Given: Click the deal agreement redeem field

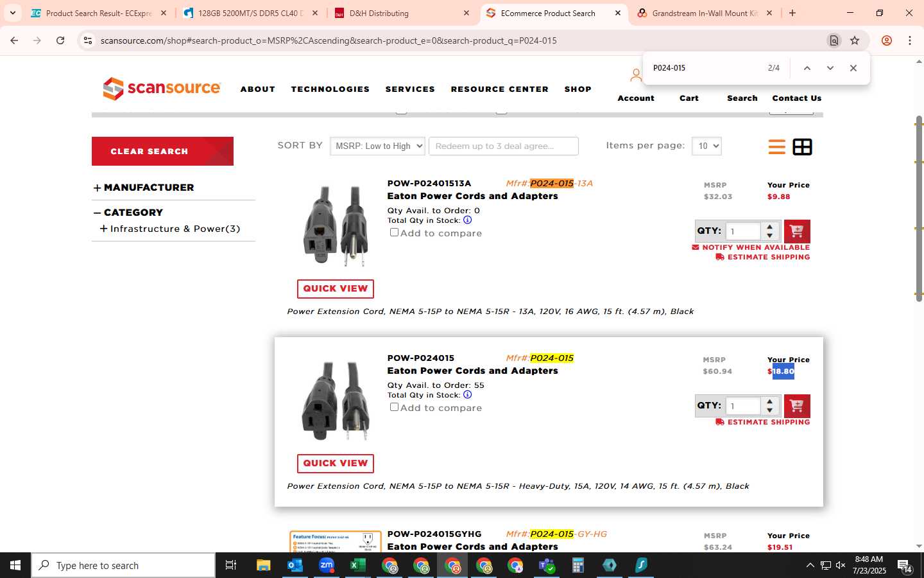Looking at the screenshot, I should 504,146.
